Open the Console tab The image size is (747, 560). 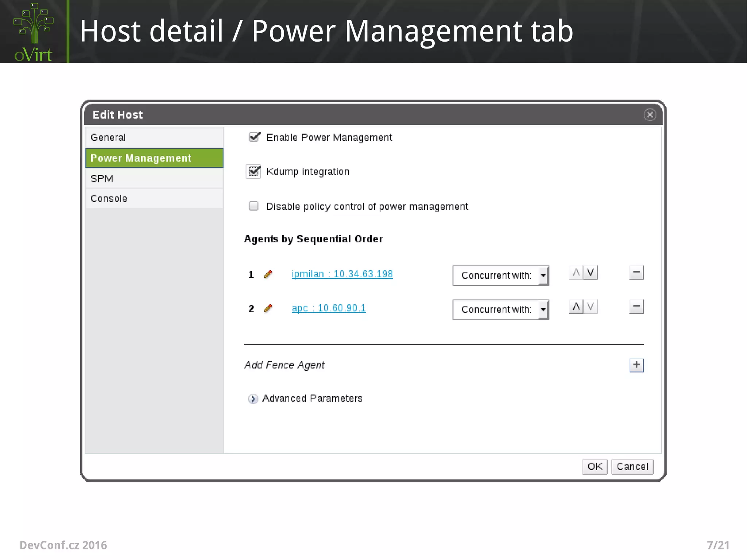point(154,198)
